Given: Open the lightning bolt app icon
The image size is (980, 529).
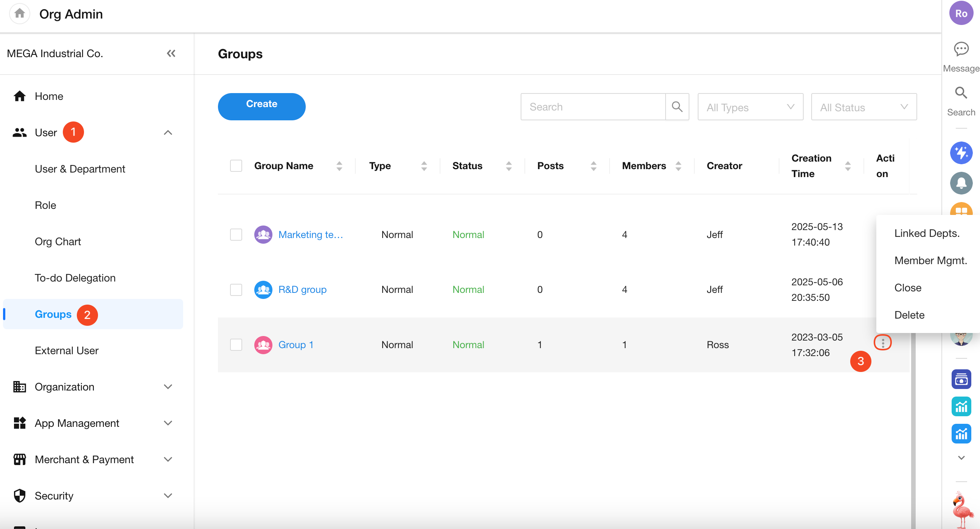Looking at the screenshot, I should point(961,153).
